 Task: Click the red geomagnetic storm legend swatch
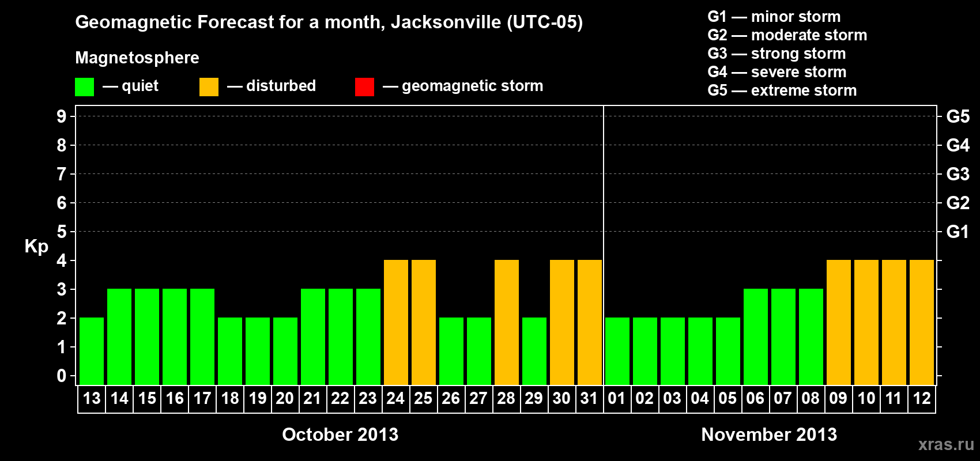click(364, 87)
